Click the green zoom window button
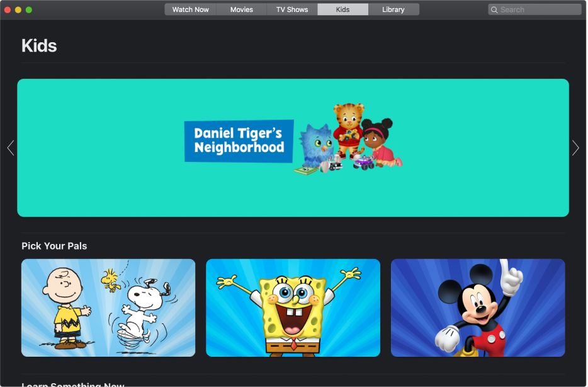This screenshot has height=387, width=588. 29,9
